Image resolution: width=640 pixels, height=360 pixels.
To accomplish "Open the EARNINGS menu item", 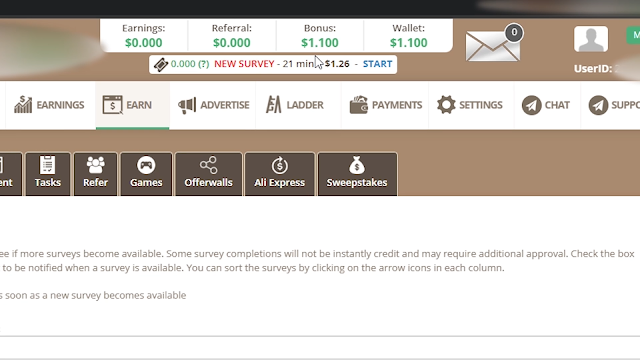I will 49,105.
